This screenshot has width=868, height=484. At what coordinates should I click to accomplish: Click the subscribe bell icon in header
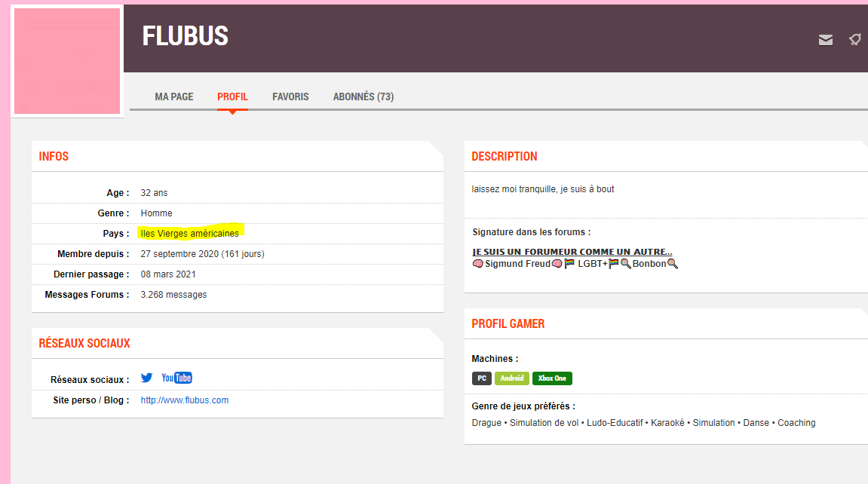(854, 40)
